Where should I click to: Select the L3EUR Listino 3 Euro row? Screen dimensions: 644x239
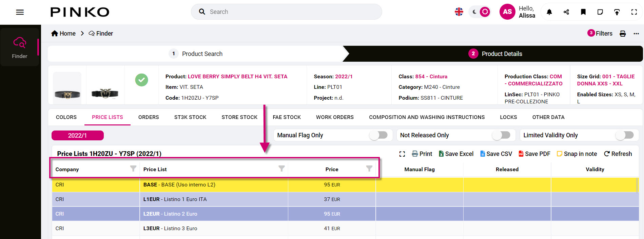coord(345,228)
